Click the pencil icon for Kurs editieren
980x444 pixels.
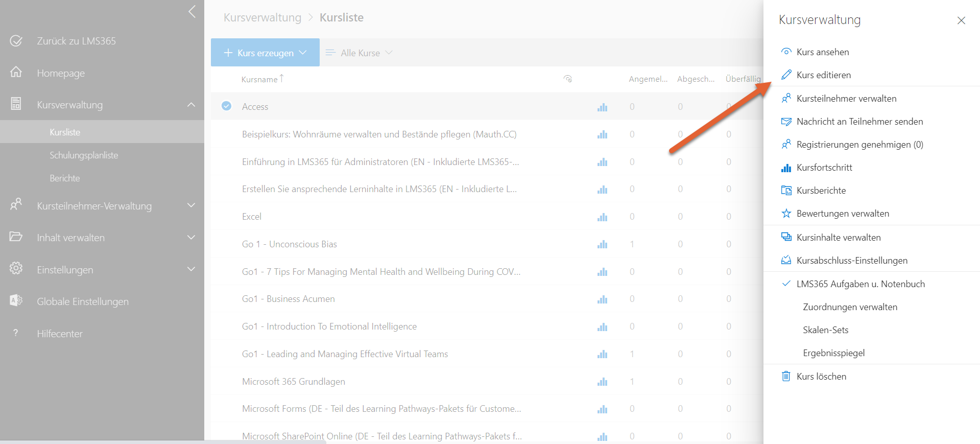(786, 75)
